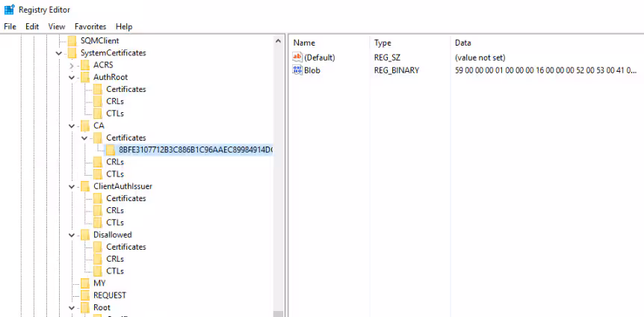Click the Blob binary value icon
This screenshot has height=317, width=644.
pyautogui.click(x=297, y=70)
